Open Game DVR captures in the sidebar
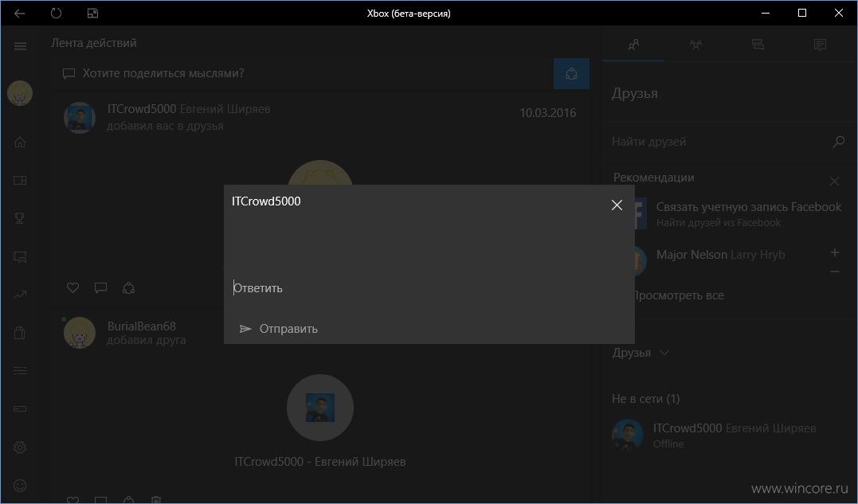The image size is (858, 504). pyautogui.click(x=20, y=256)
